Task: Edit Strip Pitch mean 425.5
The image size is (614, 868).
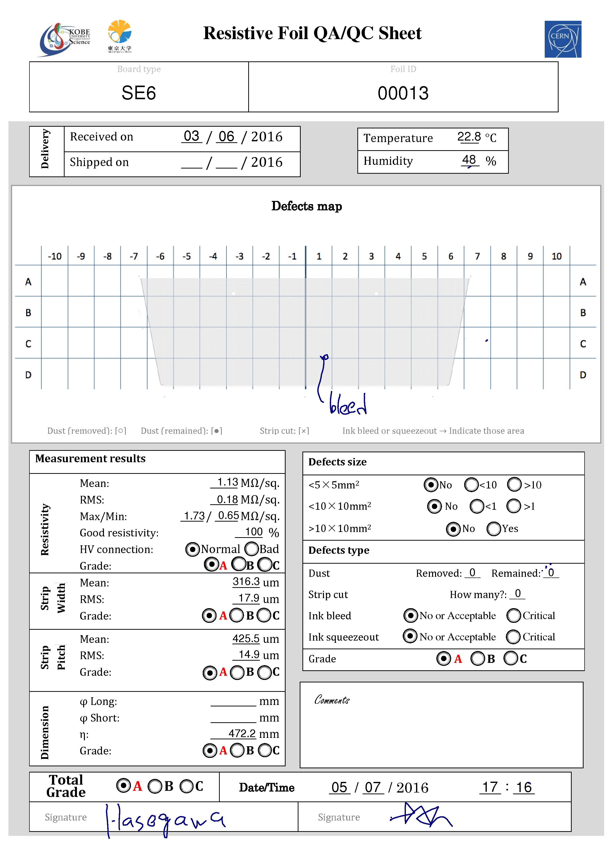Action: 246,639
